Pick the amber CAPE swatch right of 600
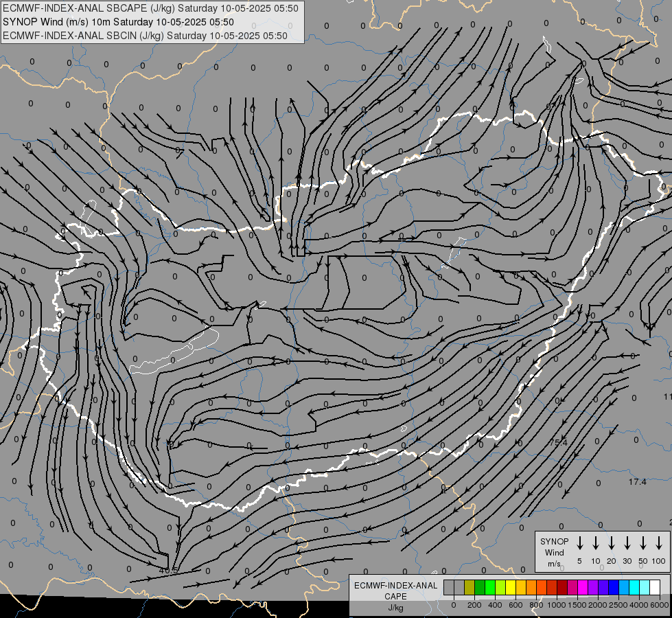Image resolution: width=672 pixels, height=618 pixels. pyautogui.click(x=521, y=587)
